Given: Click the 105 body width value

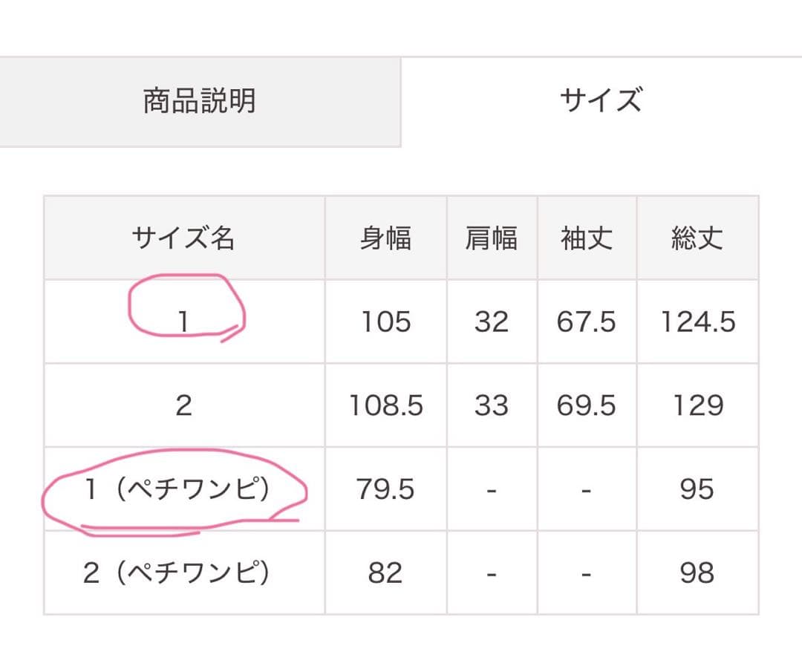Looking at the screenshot, I should click(385, 322).
